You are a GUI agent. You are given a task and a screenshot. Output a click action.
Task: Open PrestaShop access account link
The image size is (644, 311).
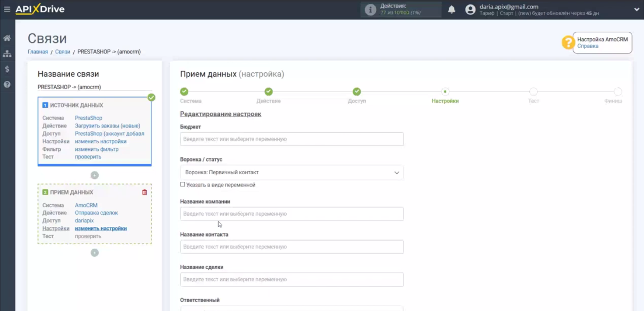(x=109, y=134)
